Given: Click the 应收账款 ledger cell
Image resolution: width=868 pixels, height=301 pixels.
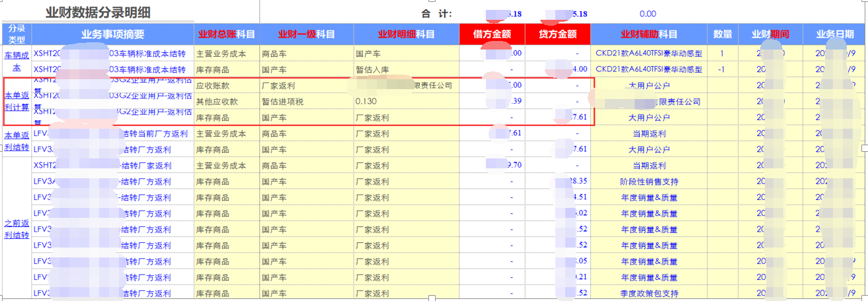Looking at the screenshot, I should 212,86.
